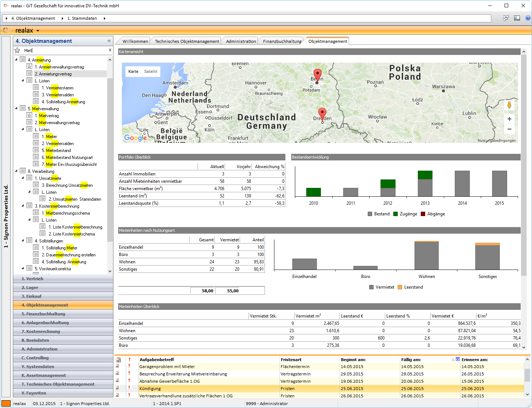Open the realax dropdown menu arrow
This screenshot has height=408, width=532.
[38, 31]
